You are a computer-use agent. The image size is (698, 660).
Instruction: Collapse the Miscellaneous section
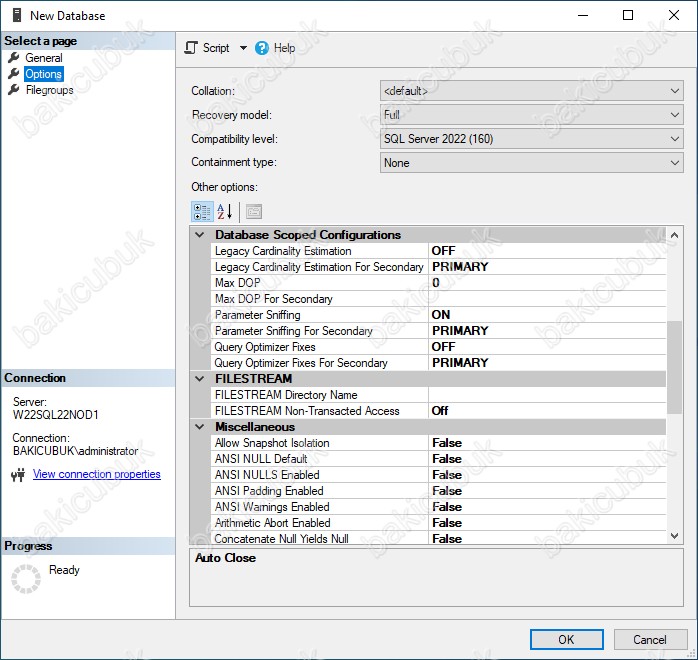pyautogui.click(x=199, y=427)
